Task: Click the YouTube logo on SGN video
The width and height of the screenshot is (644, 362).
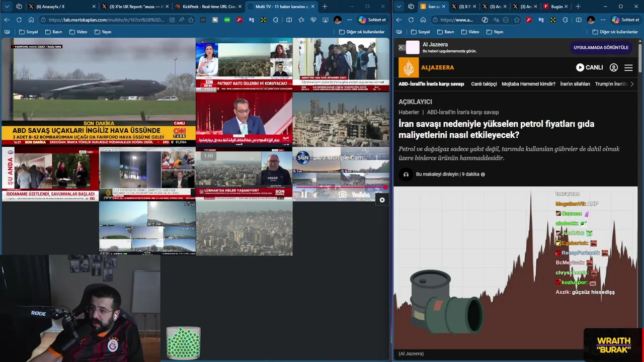Action: point(360,195)
